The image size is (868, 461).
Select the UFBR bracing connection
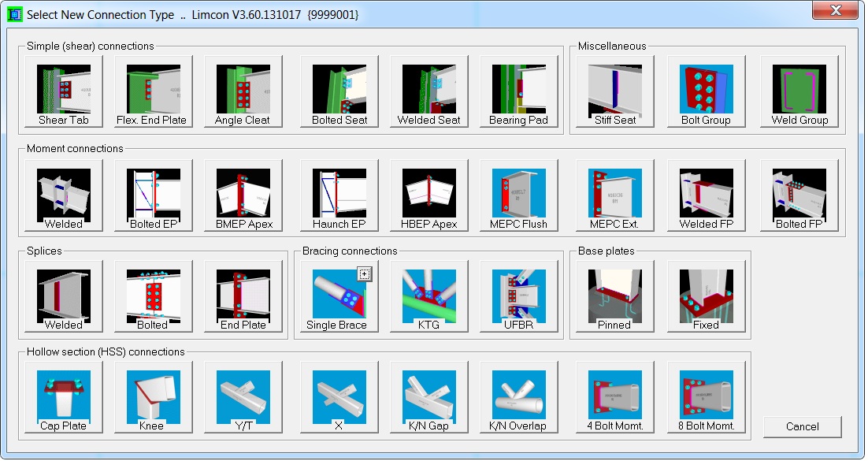coord(519,296)
